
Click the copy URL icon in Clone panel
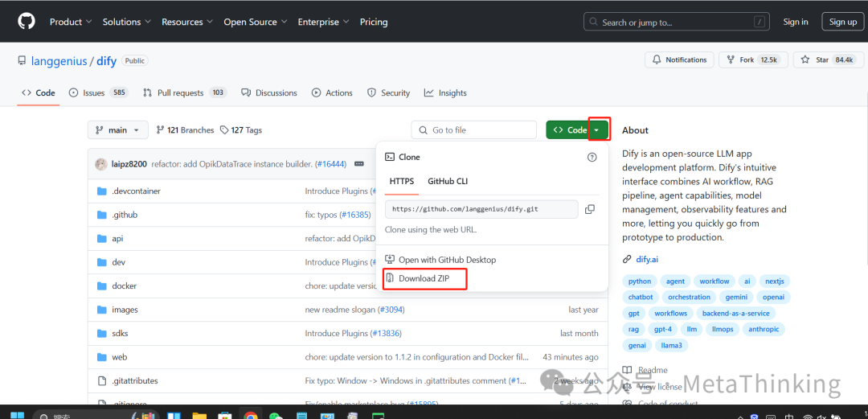click(590, 209)
